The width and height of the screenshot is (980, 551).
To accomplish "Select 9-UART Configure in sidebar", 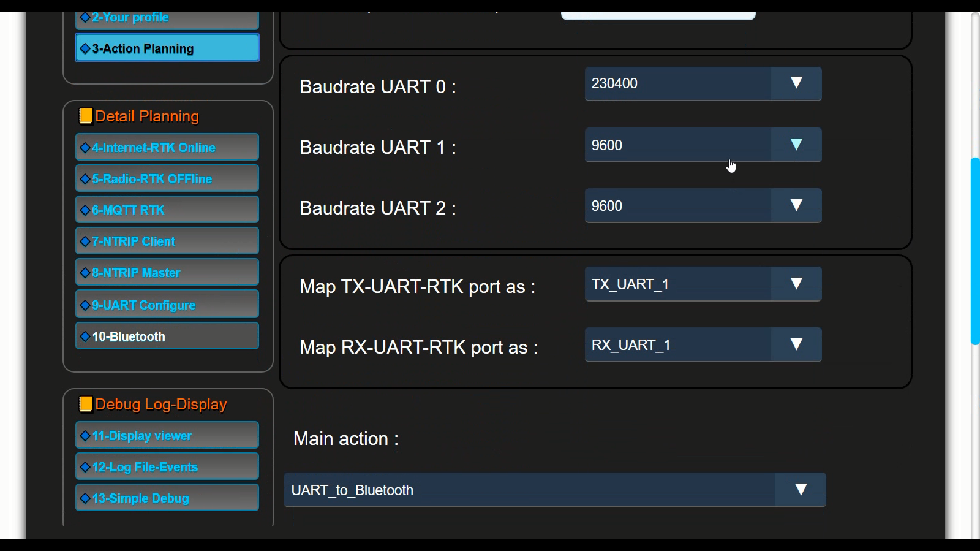I will 167,305.
